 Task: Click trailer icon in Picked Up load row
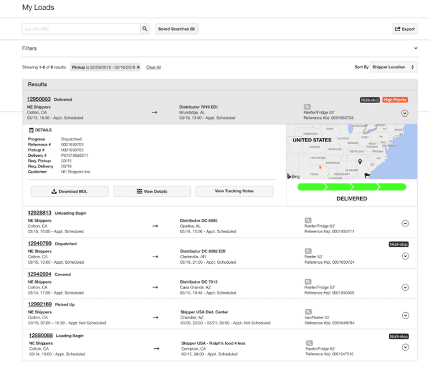(x=308, y=312)
